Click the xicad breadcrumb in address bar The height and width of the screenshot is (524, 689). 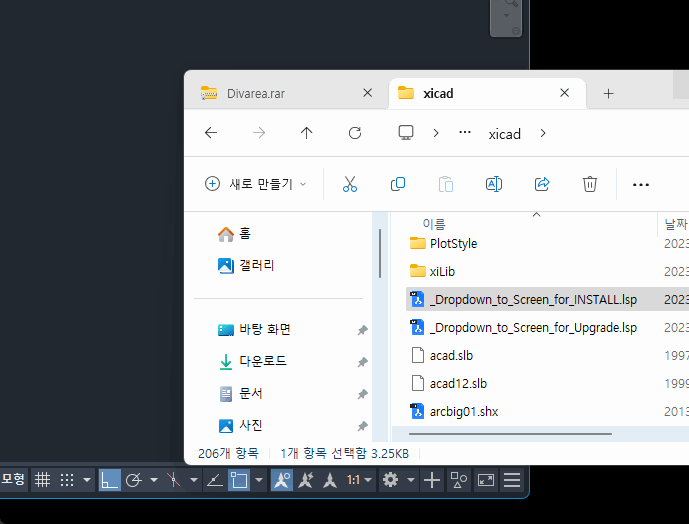(504, 134)
